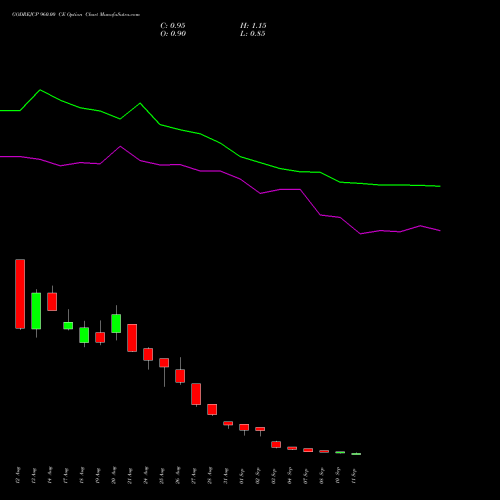Click the '07 Sep' date axis label
This screenshot has width=500, height=500.
[306, 475]
